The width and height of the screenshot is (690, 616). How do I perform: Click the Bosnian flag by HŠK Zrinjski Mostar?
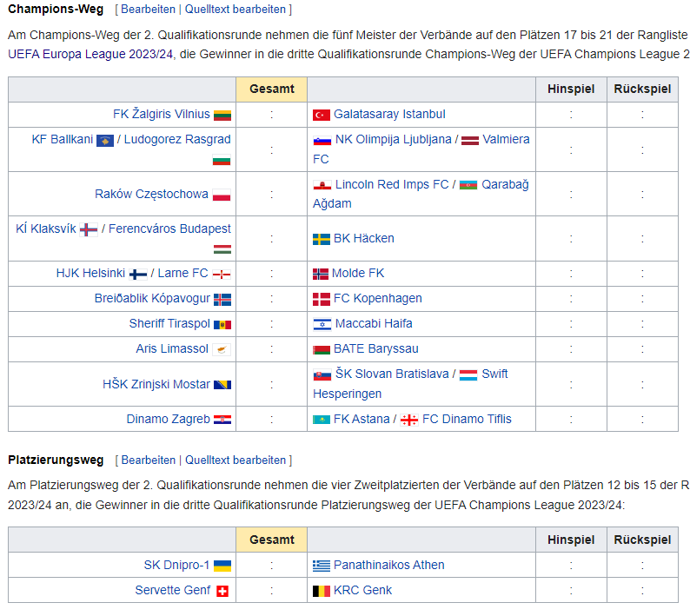click(x=222, y=385)
